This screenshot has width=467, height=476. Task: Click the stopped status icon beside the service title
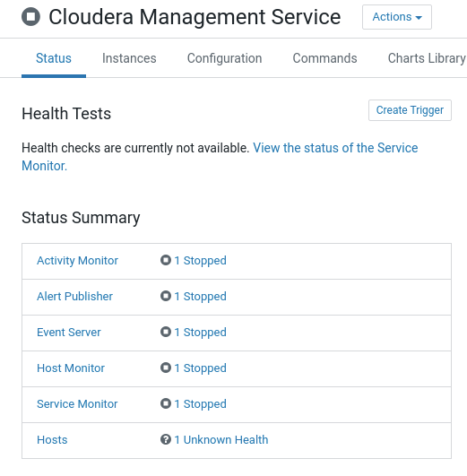[30, 17]
